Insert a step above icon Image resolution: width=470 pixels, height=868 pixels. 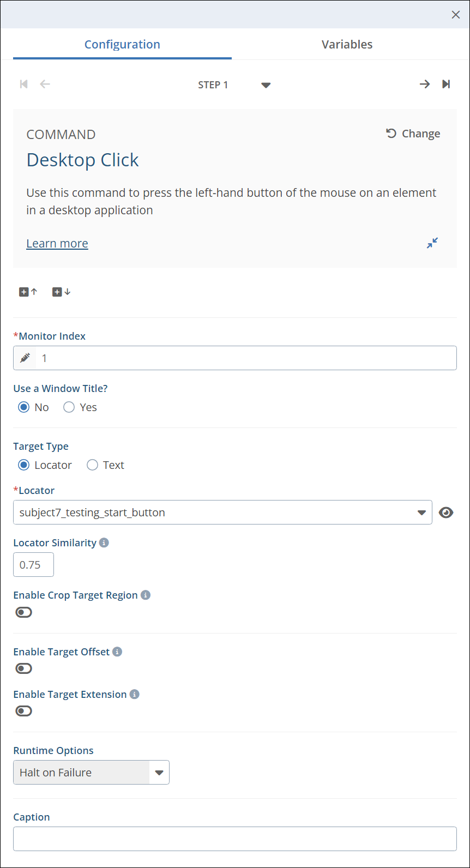tap(28, 292)
